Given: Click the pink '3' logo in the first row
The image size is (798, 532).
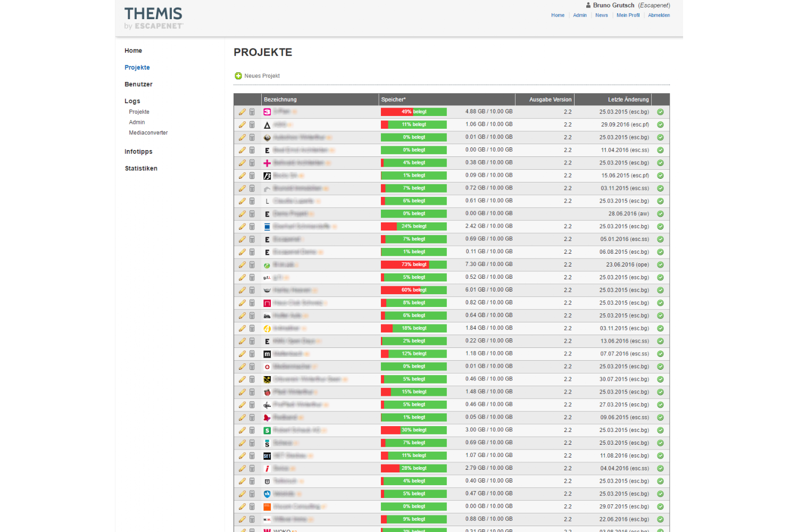Looking at the screenshot, I should tap(267, 112).
